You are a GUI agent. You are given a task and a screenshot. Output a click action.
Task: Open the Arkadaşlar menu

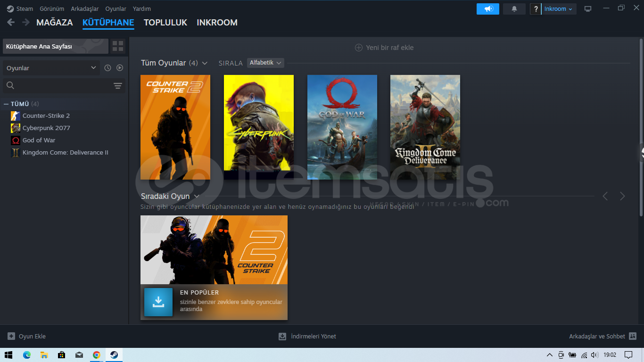click(85, 9)
